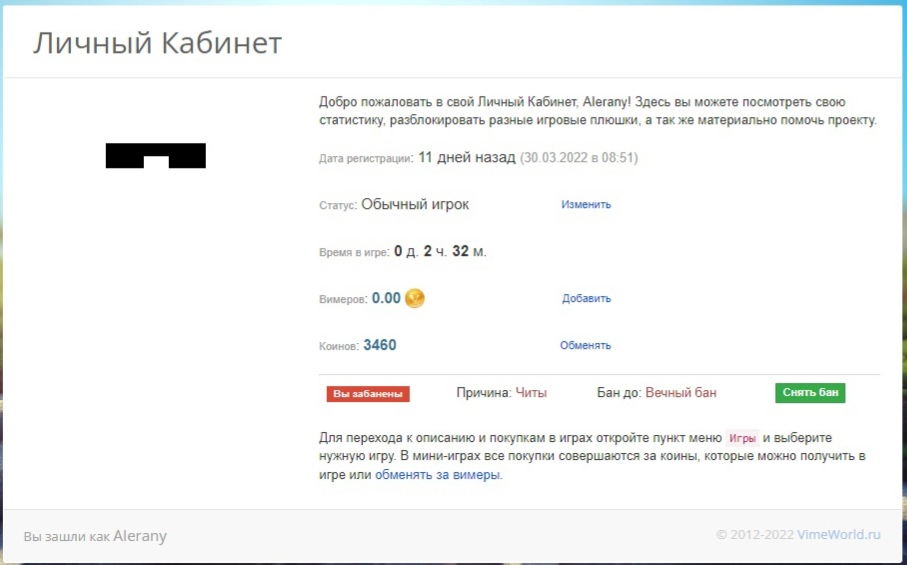Click the exact registration date 30.03.2022
This screenshot has height=565, width=907.
pyautogui.click(x=550, y=158)
